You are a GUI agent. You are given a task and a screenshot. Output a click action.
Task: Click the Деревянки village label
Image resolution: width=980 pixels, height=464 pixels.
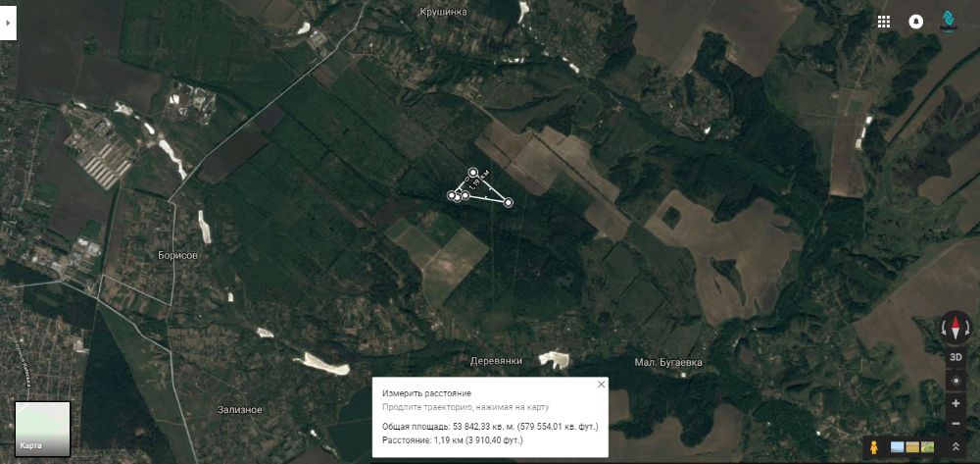click(x=496, y=361)
